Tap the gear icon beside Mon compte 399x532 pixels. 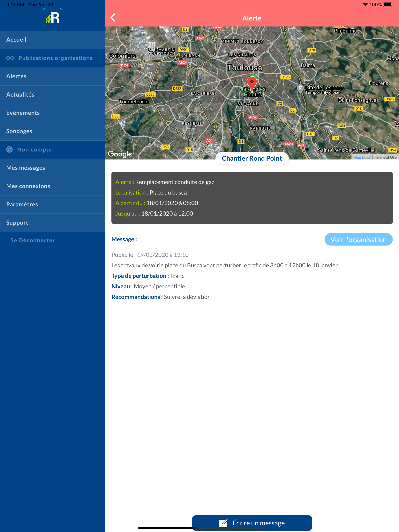(x=9, y=149)
